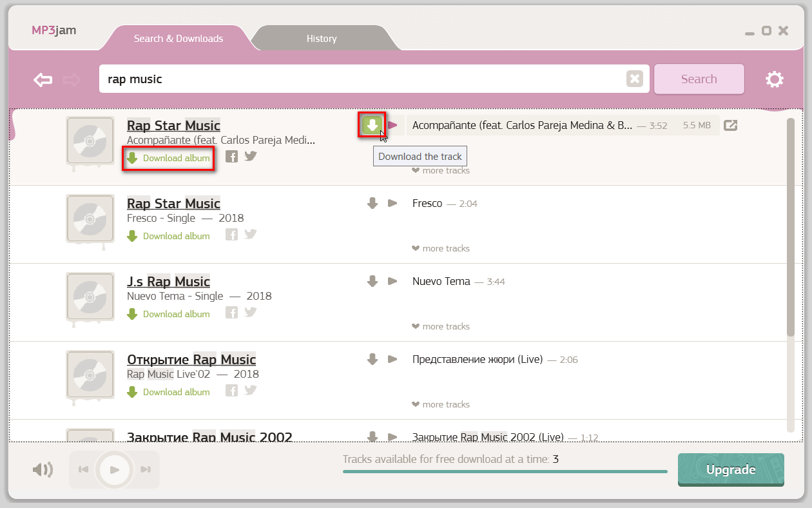Share the J.s Rap Music album on Twitter
Screen dimensions: 812x508
point(251,313)
